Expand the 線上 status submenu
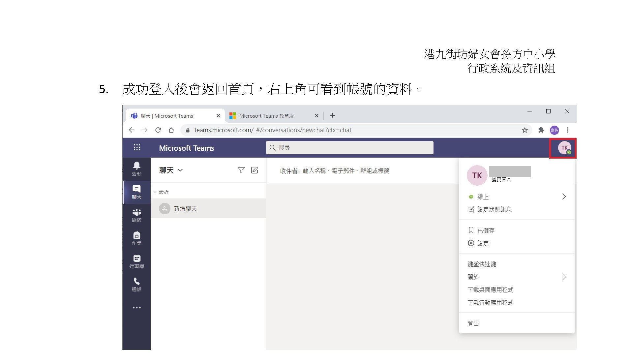Image resolution: width=629 pixels, height=364 pixels. [564, 197]
